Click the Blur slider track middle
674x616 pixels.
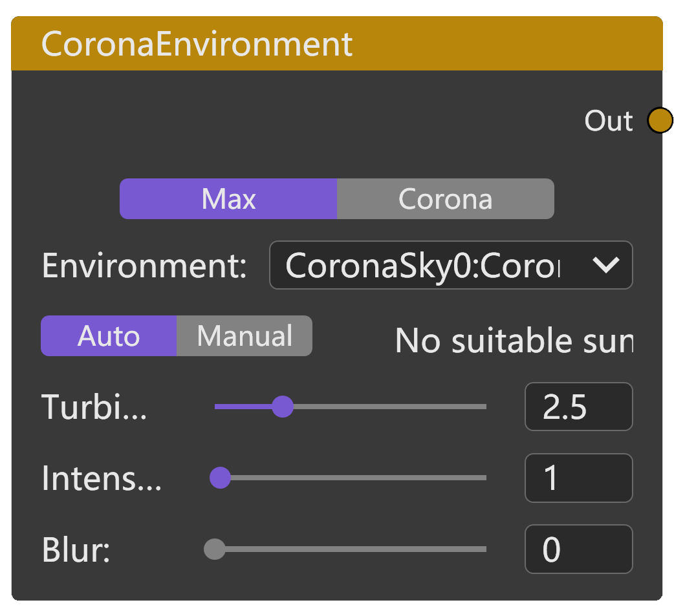tap(349, 549)
